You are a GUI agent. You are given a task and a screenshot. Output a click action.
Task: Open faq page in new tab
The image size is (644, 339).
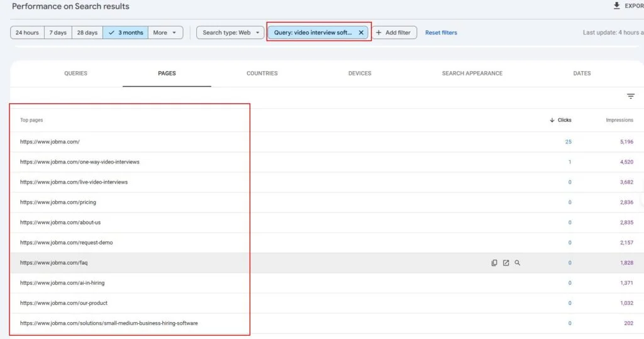[x=506, y=263]
